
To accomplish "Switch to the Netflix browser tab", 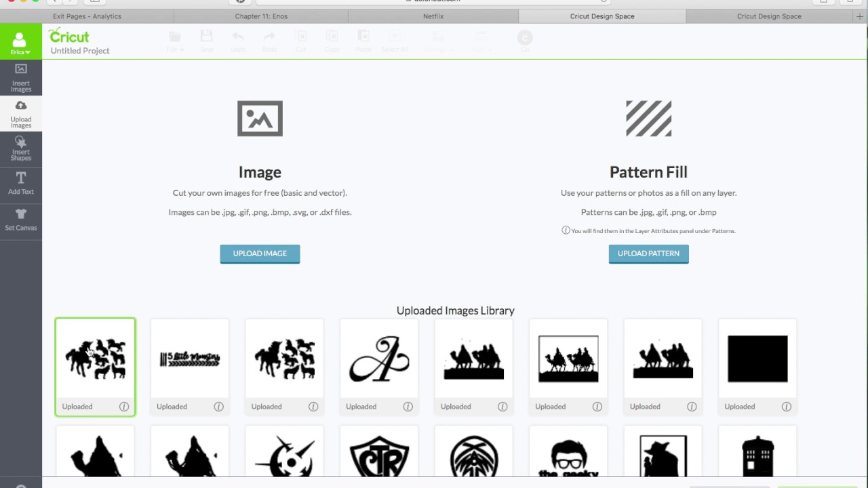I will (433, 16).
